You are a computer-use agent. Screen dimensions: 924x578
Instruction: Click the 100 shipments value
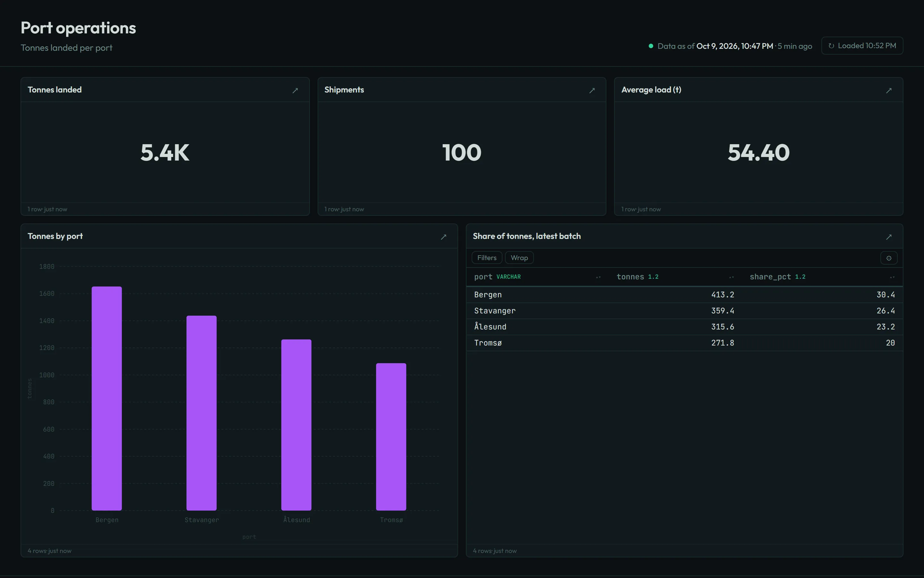tap(462, 153)
